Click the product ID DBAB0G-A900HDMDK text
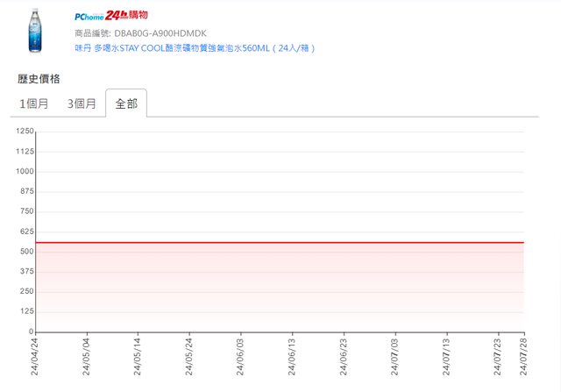Screen dimensions: 561x392 (140, 33)
